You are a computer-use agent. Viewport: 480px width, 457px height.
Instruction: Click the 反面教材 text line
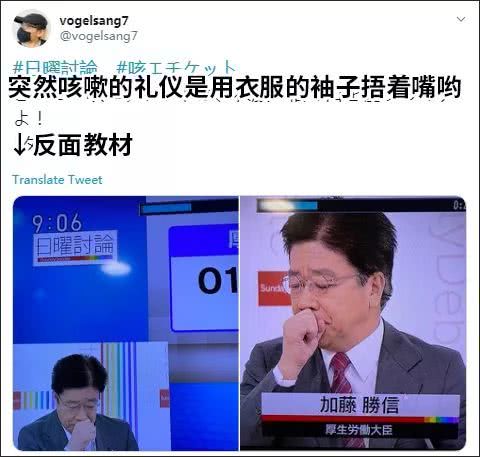click(x=83, y=145)
